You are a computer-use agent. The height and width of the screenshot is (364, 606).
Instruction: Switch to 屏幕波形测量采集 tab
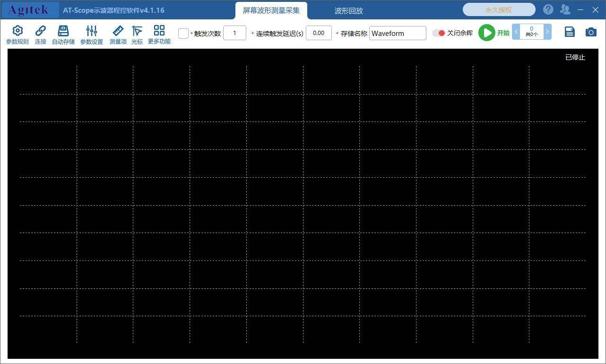(x=271, y=10)
